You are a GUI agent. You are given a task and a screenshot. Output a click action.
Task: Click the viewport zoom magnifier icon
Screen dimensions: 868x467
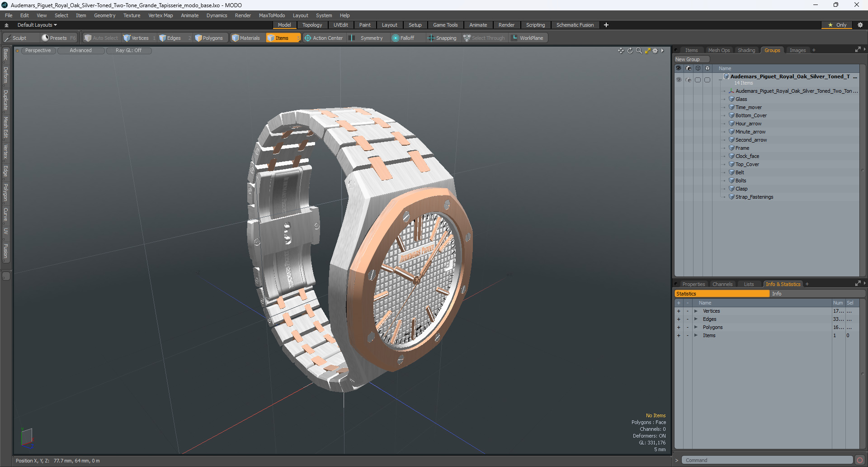click(639, 51)
